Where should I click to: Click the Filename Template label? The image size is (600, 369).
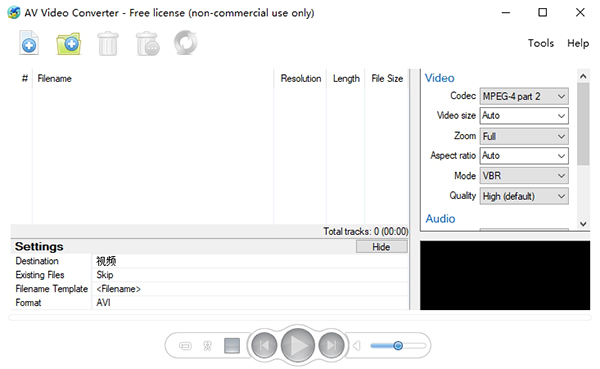coord(52,289)
